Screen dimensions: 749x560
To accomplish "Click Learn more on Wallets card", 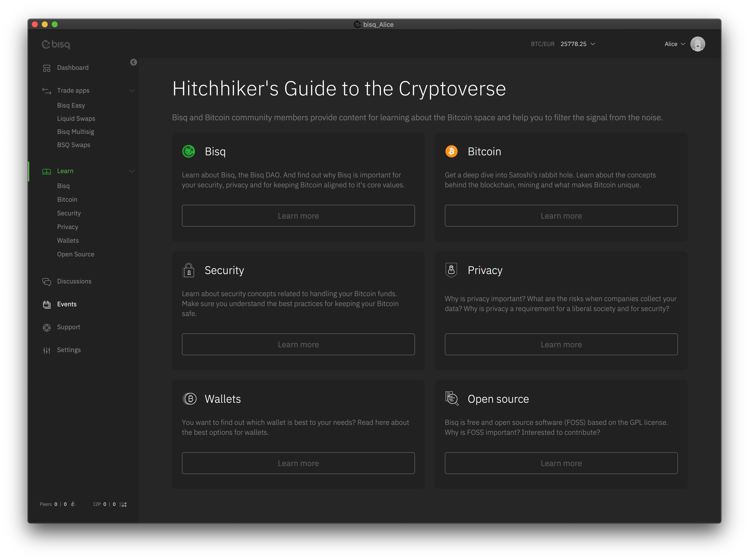I will [x=298, y=463].
